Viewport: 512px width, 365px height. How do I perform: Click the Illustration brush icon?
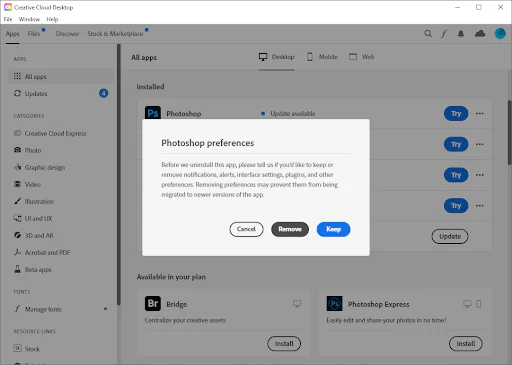17,201
